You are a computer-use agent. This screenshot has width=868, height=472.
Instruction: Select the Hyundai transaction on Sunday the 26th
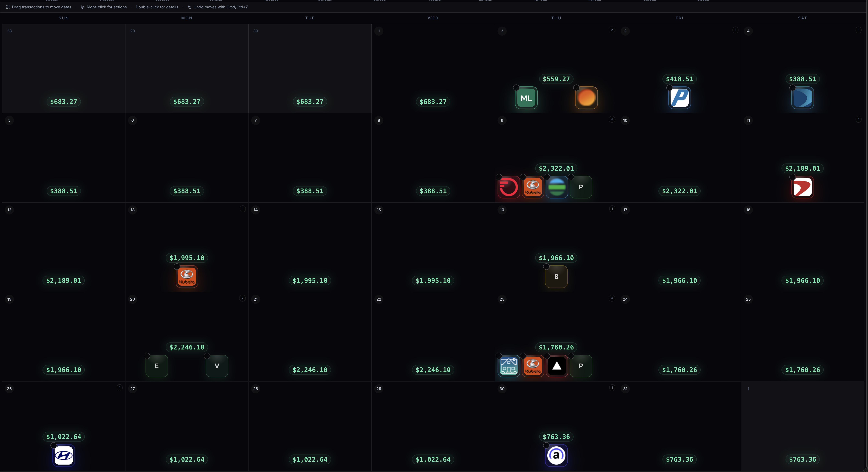coord(64,455)
